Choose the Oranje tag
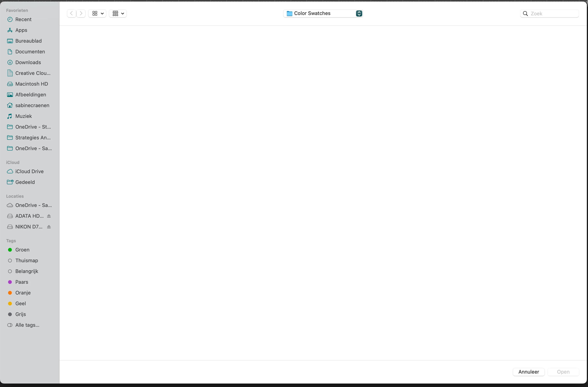This screenshot has width=588, height=387. (23, 293)
